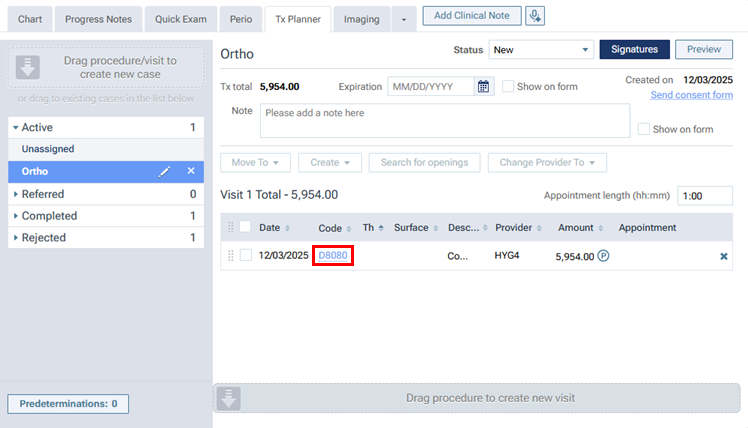
Task: Click the pencil icon to rename Ortho case
Action: [165, 172]
